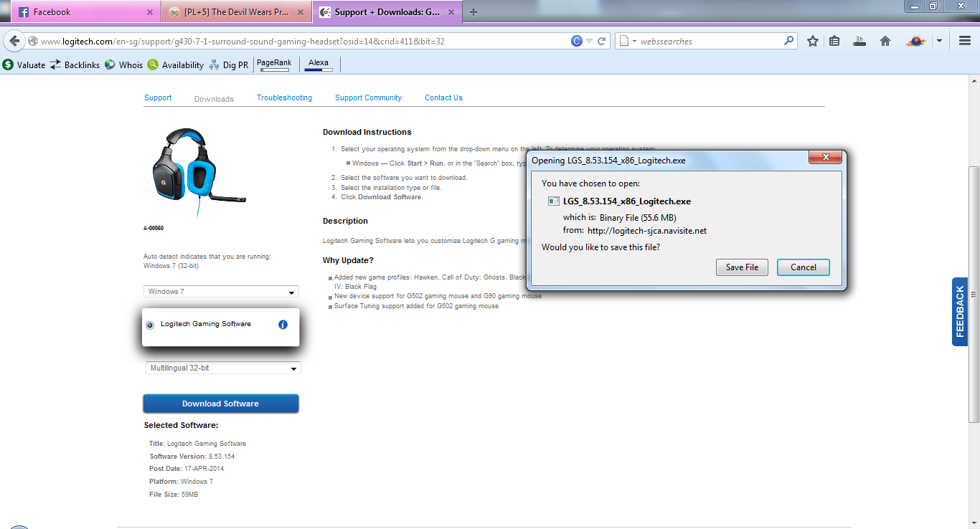Switch to The Devil Wears Pr... tab
The height and width of the screenshot is (529, 980).
click(236, 12)
